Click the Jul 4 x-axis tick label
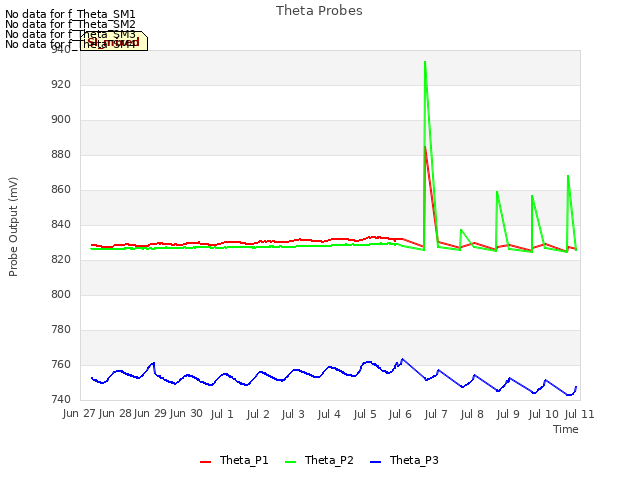Viewport: 640px width, 480px height. (x=329, y=414)
